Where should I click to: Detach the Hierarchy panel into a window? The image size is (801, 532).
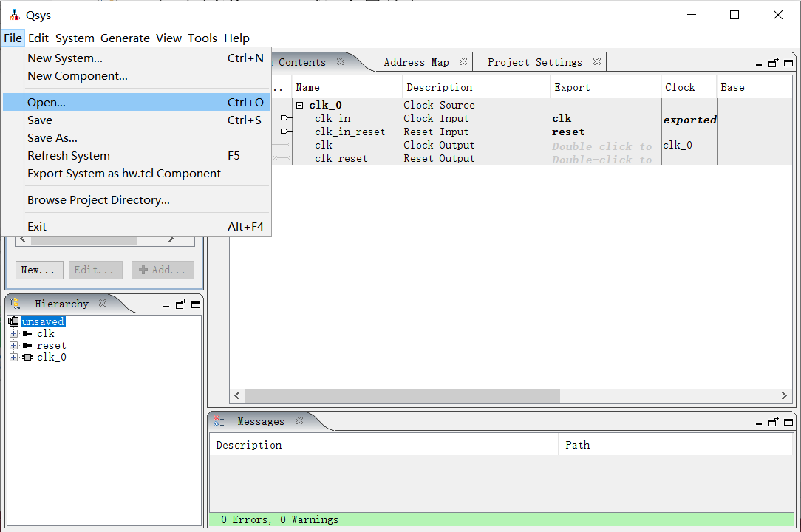point(181,304)
